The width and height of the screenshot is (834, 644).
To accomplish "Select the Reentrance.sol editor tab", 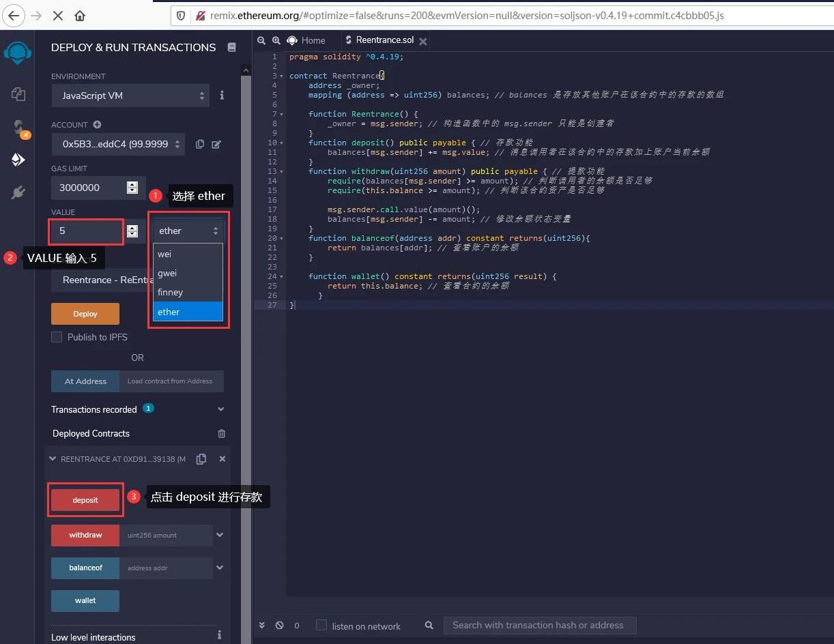I will 384,41.
